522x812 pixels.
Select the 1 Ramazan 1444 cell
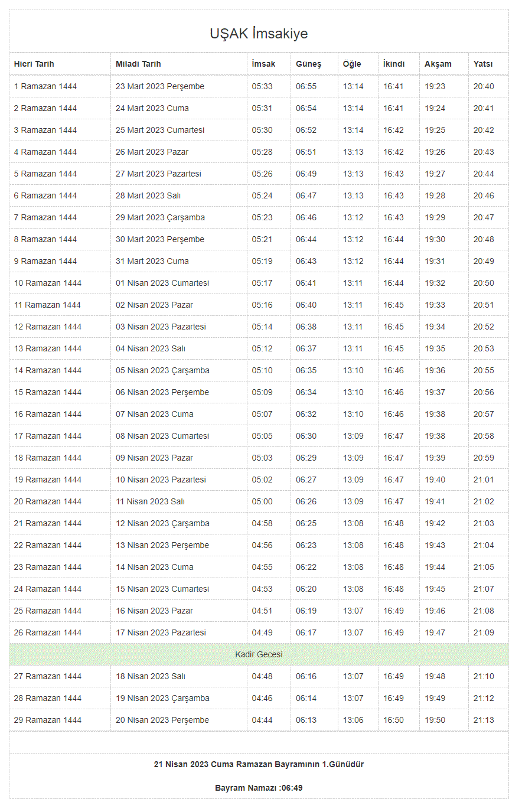(x=45, y=86)
